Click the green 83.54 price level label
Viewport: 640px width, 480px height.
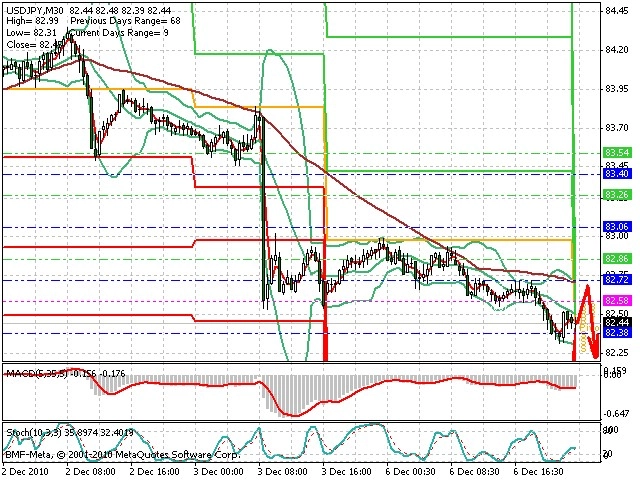coord(617,153)
